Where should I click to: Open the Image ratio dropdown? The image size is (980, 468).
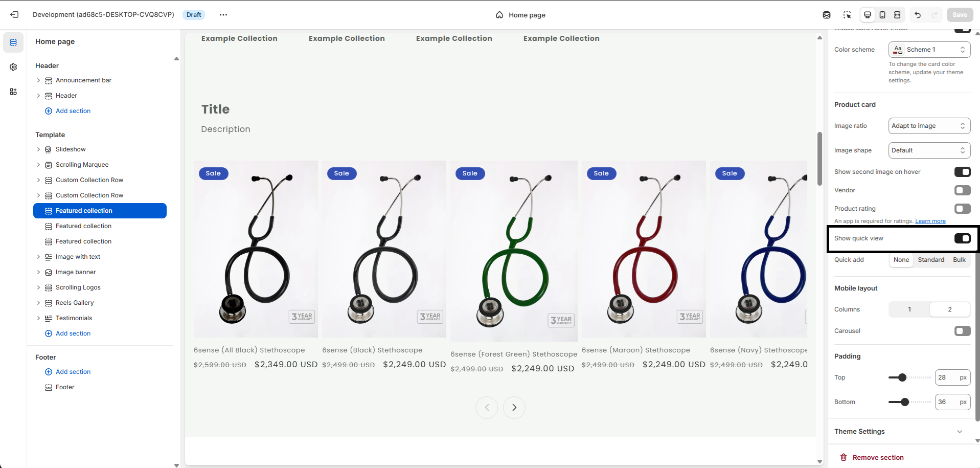tap(929, 125)
